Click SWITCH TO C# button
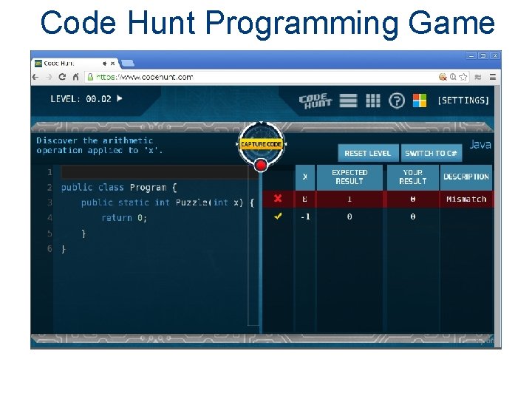 point(432,154)
